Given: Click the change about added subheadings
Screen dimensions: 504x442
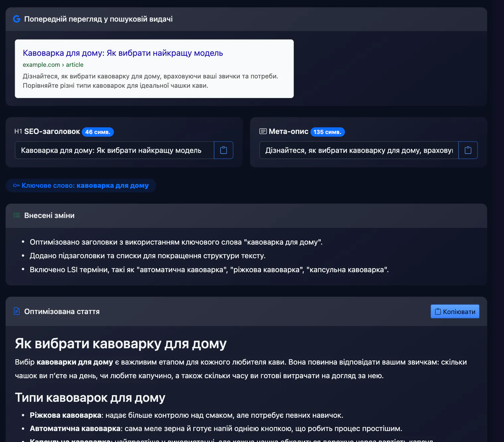Looking at the screenshot, I should [147, 256].
